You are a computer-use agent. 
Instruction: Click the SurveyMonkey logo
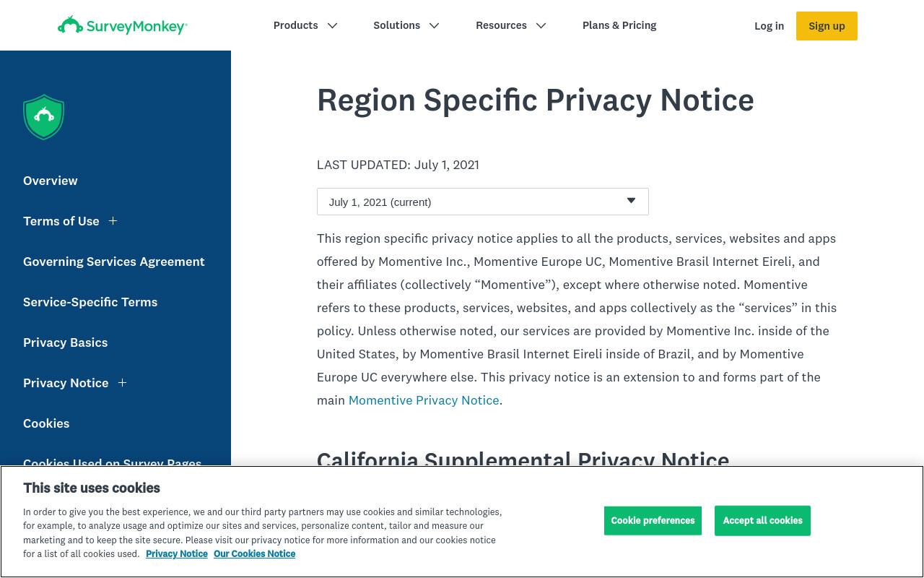point(123,25)
